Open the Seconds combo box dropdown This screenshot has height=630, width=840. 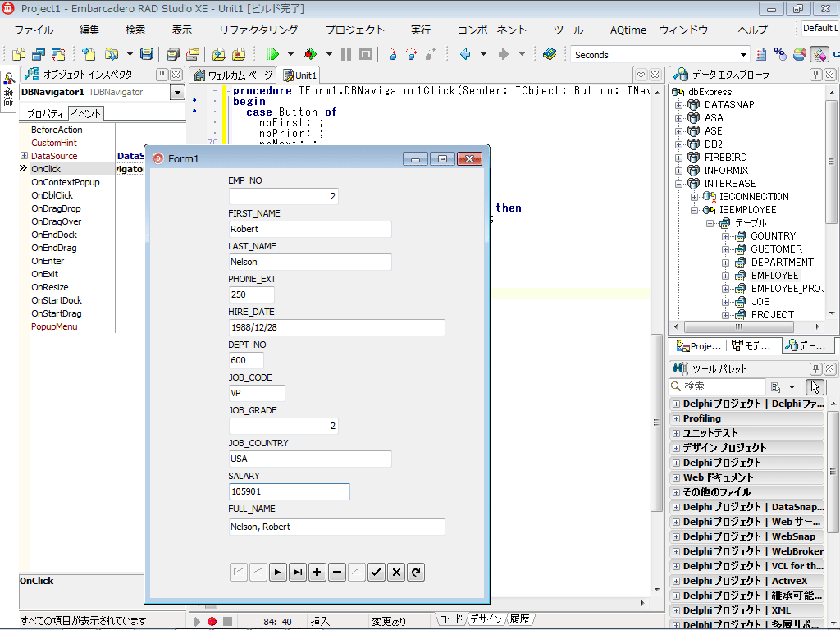click(743, 55)
